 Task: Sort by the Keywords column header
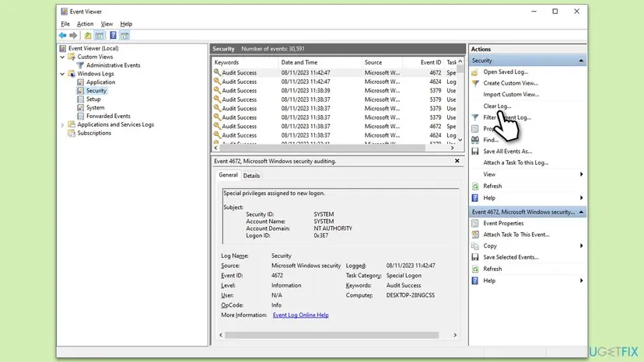pyautogui.click(x=245, y=62)
